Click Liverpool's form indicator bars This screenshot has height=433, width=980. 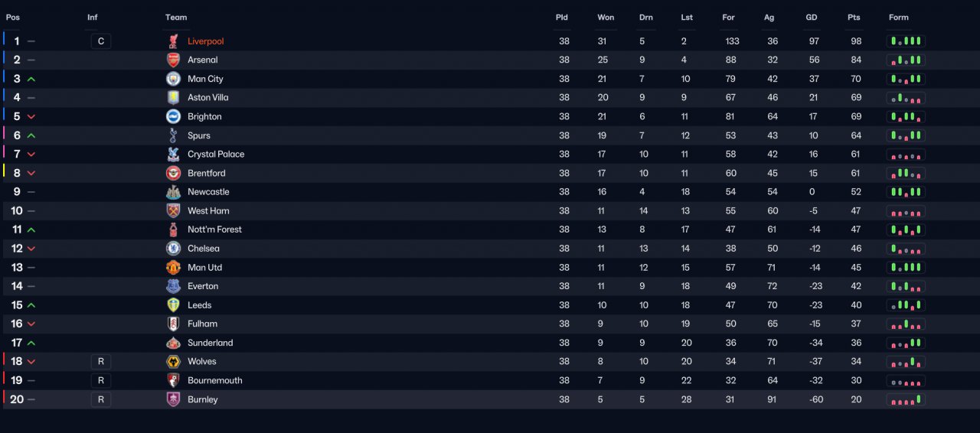906,41
